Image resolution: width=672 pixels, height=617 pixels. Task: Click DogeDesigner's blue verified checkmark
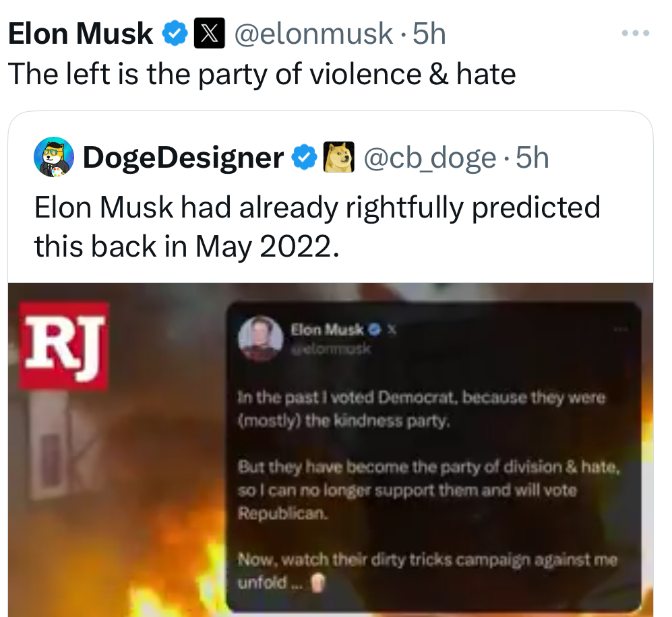point(305,158)
